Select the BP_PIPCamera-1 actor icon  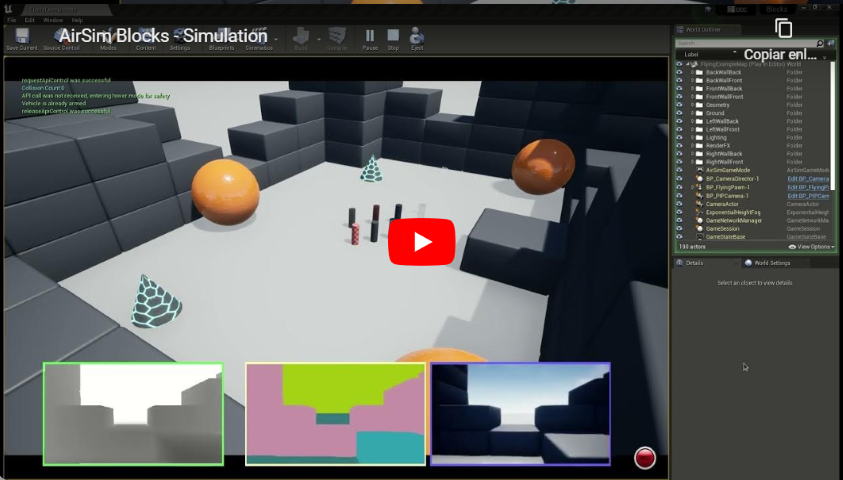[699, 196]
